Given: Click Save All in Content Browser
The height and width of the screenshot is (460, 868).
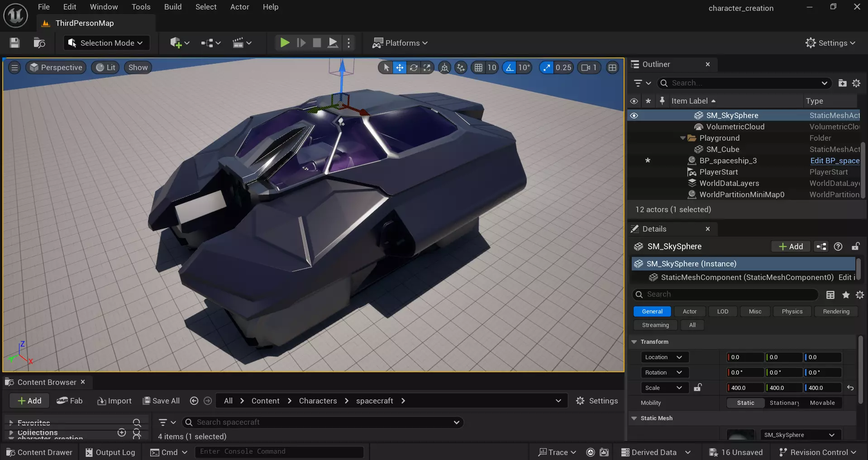Looking at the screenshot, I should pyautogui.click(x=162, y=401).
